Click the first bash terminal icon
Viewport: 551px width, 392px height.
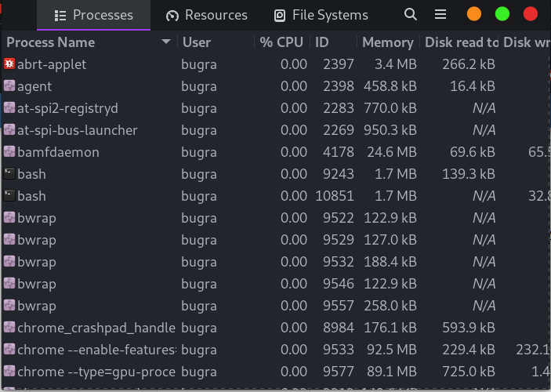point(9,174)
